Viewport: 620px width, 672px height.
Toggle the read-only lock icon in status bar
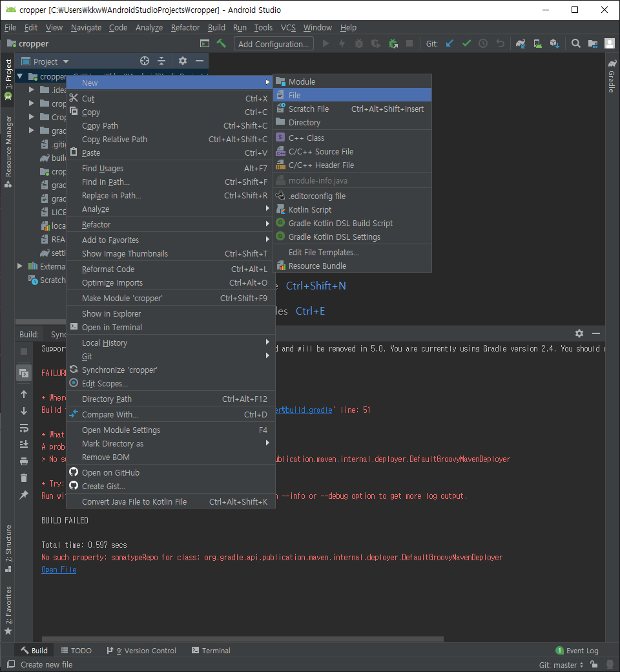(x=594, y=664)
